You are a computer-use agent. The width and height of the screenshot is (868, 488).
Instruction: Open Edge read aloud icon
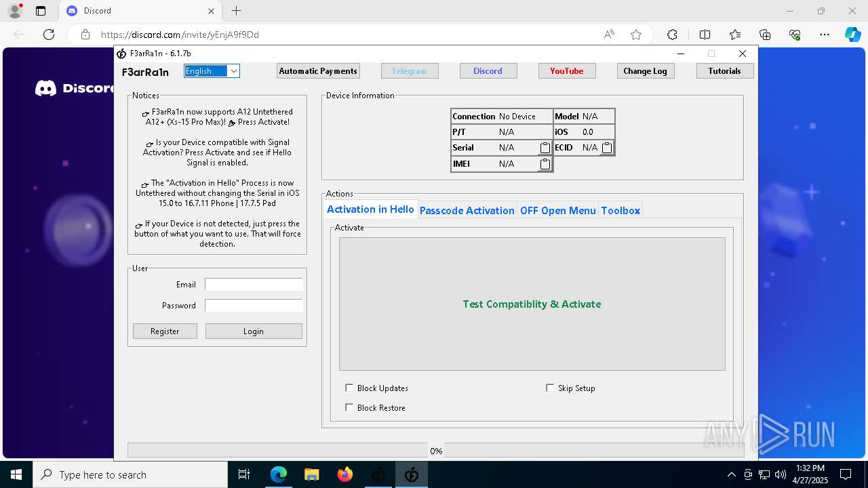pyautogui.click(x=609, y=35)
